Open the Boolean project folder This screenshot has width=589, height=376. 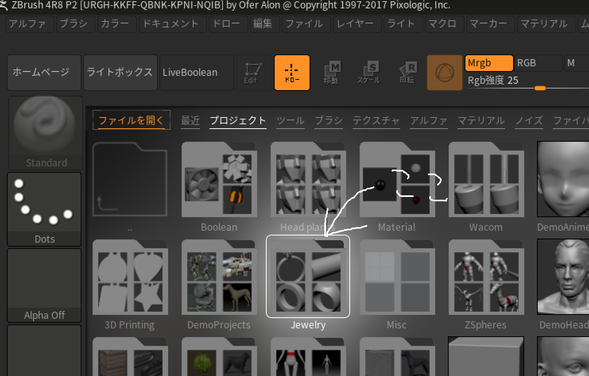click(219, 180)
